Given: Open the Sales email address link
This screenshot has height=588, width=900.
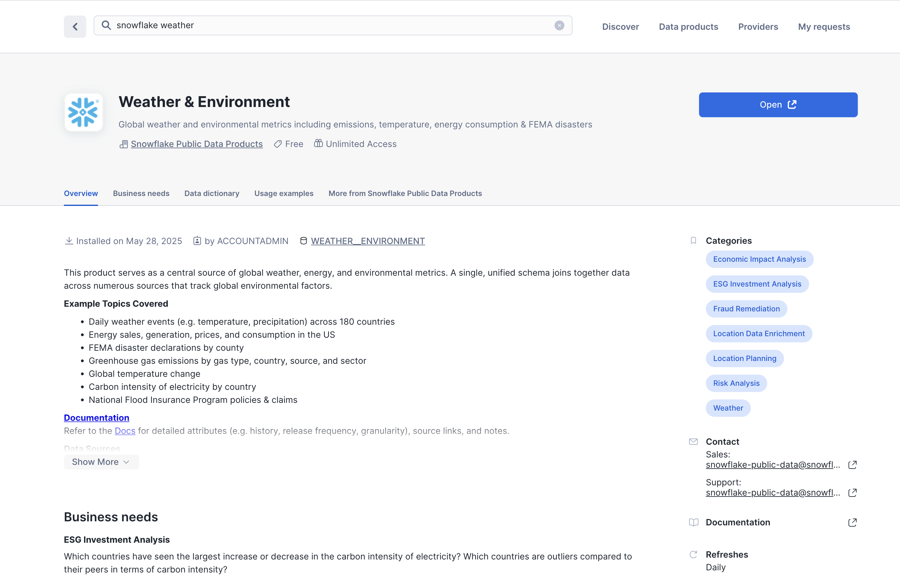Looking at the screenshot, I should 773,465.
